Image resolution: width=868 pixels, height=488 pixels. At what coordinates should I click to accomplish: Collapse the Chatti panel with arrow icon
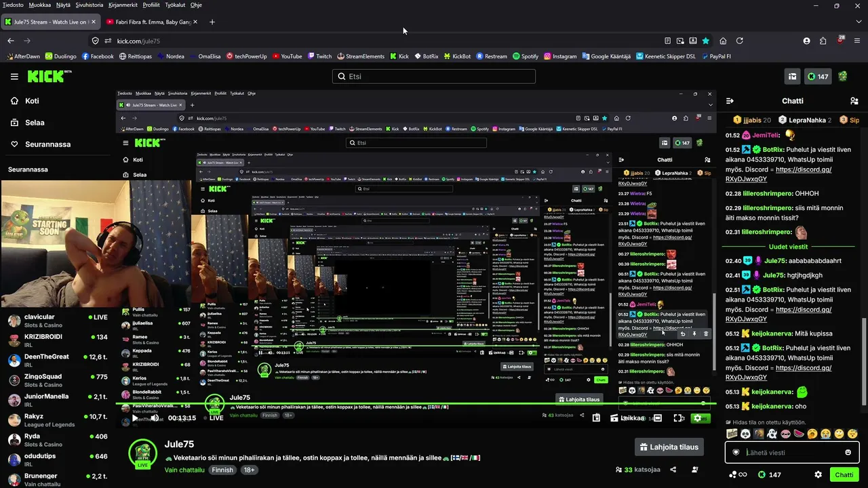pos(730,101)
